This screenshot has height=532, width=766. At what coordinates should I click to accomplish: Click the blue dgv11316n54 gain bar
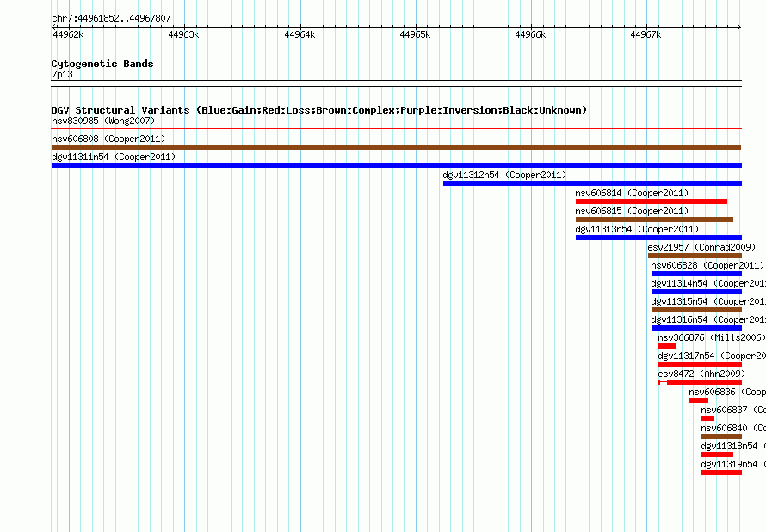(696, 328)
